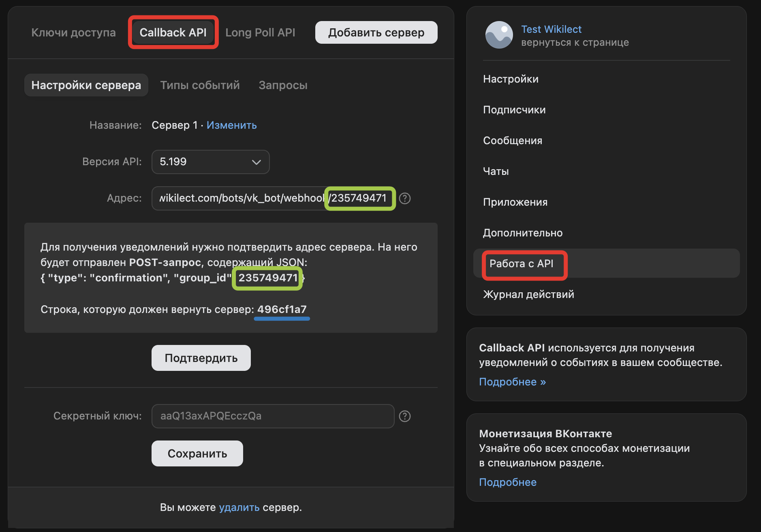Select the Настройки сервера tab

tap(86, 85)
